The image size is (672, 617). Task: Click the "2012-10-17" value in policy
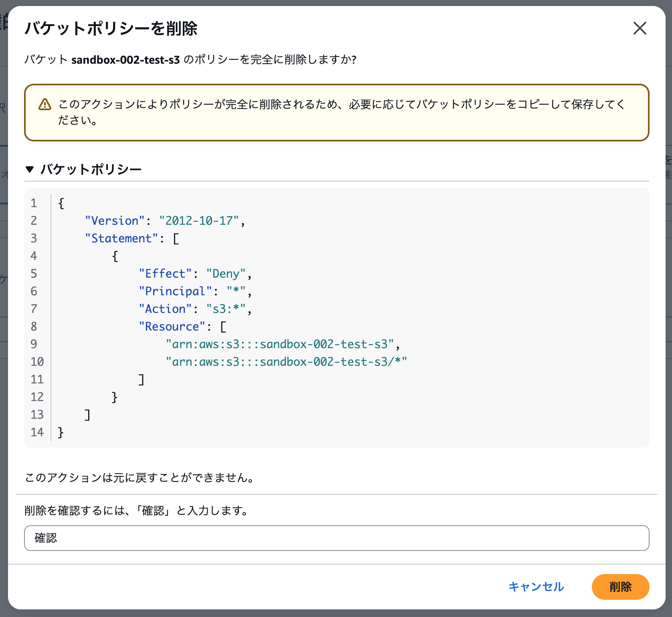pyautogui.click(x=199, y=221)
